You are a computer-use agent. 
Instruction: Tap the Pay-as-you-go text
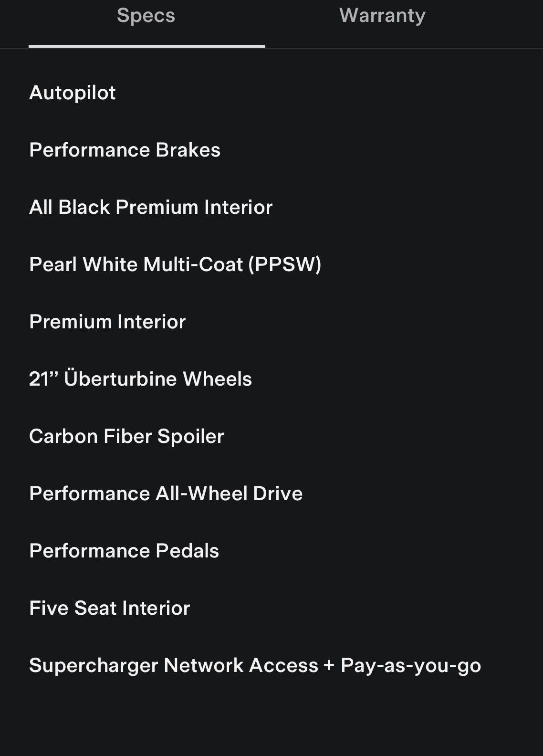(x=410, y=665)
